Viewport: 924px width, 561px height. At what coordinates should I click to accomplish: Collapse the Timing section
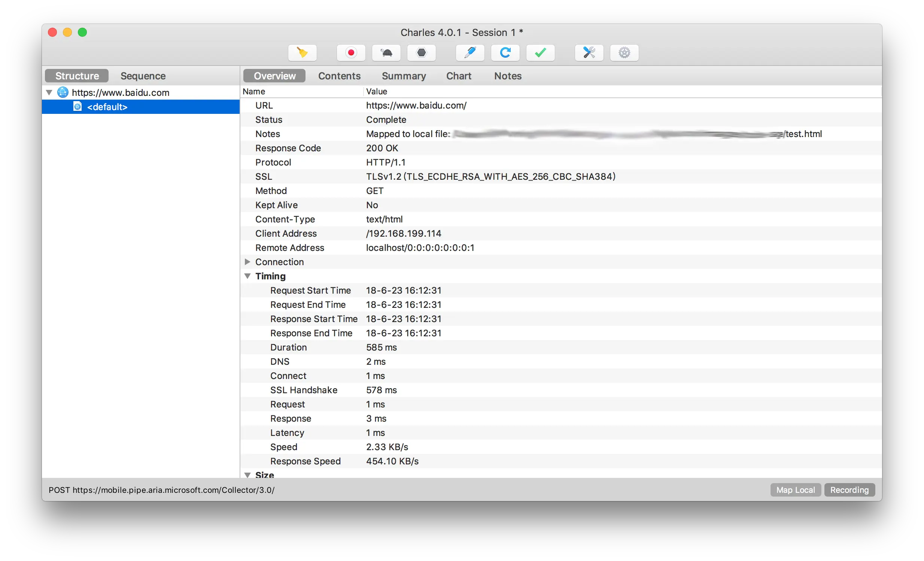tap(247, 276)
